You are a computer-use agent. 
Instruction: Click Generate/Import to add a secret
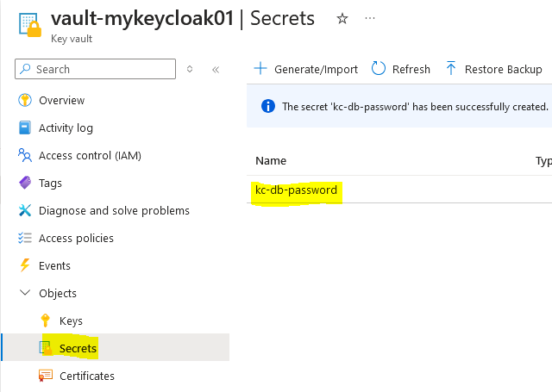305,69
